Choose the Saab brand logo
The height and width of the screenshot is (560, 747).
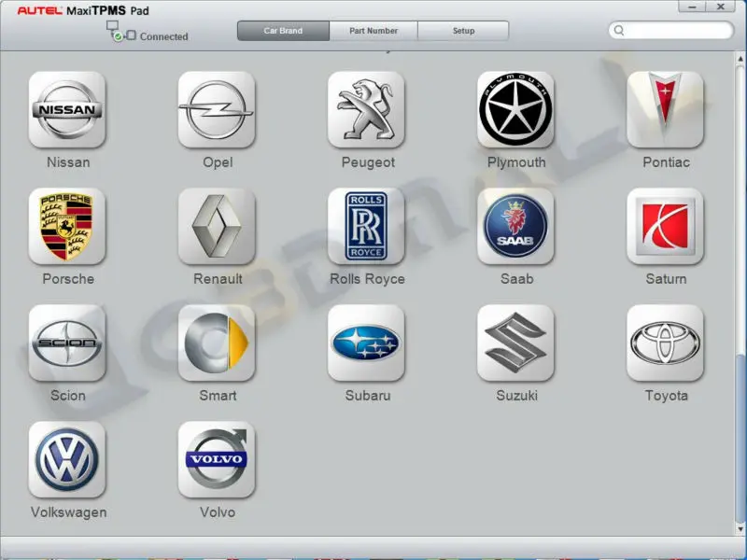click(x=516, y=227)
